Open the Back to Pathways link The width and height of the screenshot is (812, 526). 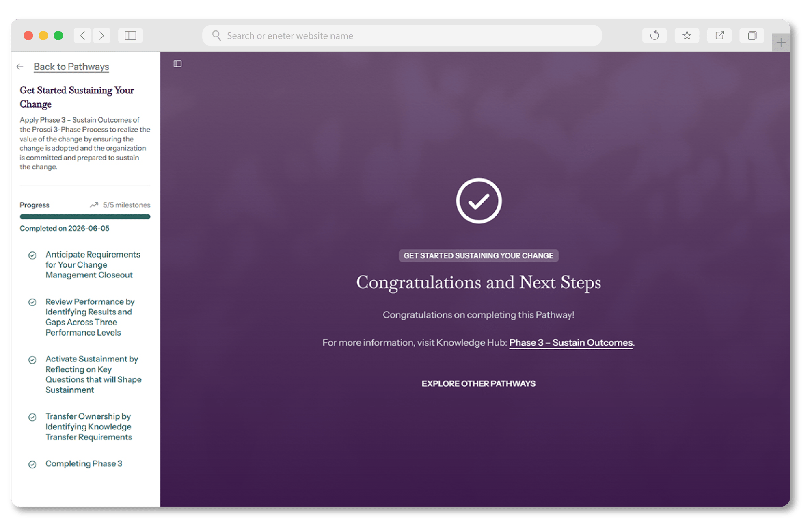click(x=71, y=67)
